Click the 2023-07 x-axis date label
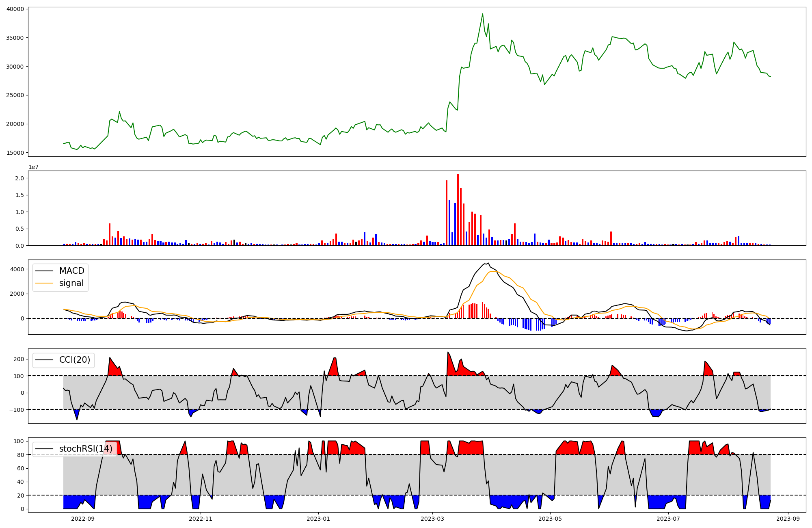This screenshot has width=812, height=528. (x=668, y=519)
